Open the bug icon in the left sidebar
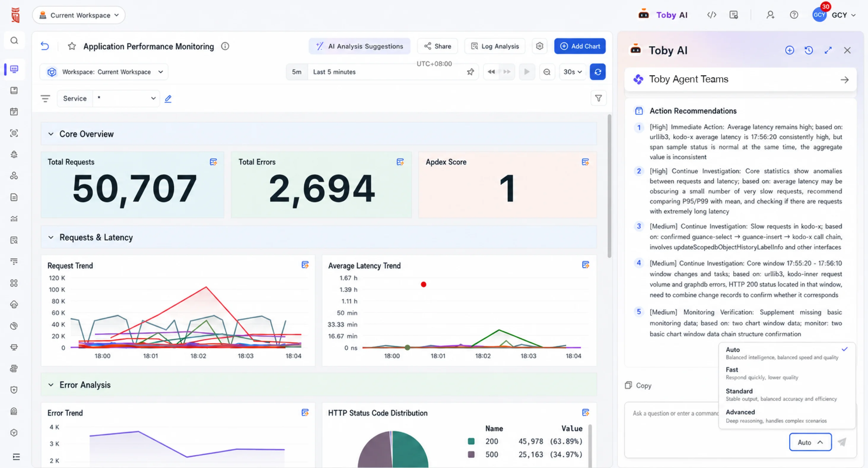 14,154
